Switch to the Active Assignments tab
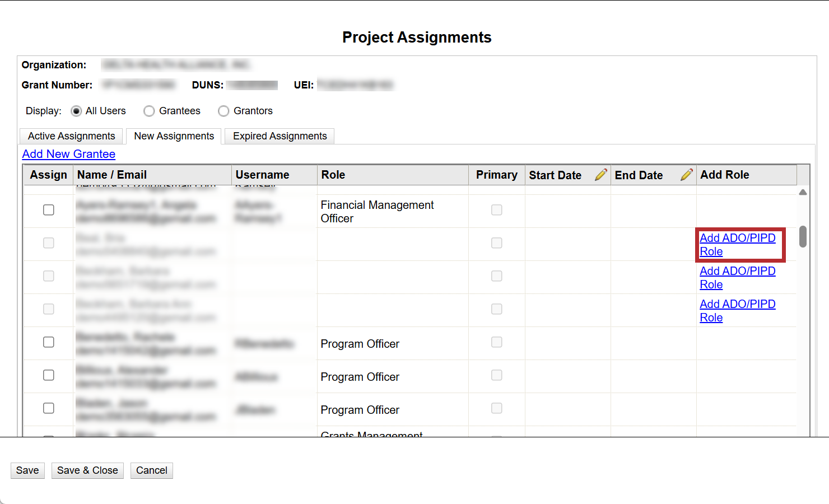This screenshot has height=504, width=829. tap(71, 136)
